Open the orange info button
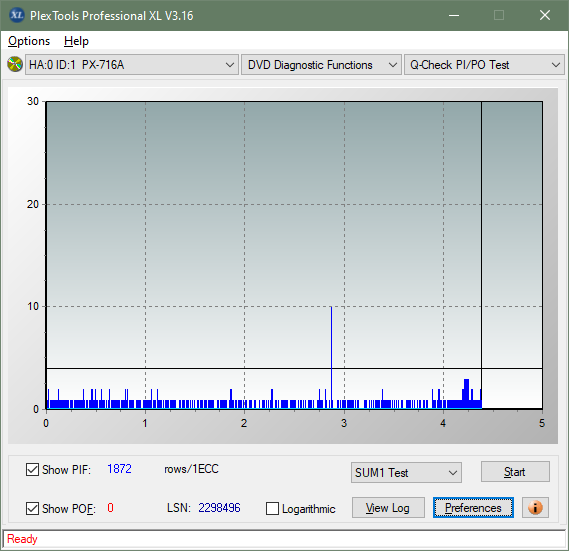The image size is (569, 551). click(x=535, y=507)
